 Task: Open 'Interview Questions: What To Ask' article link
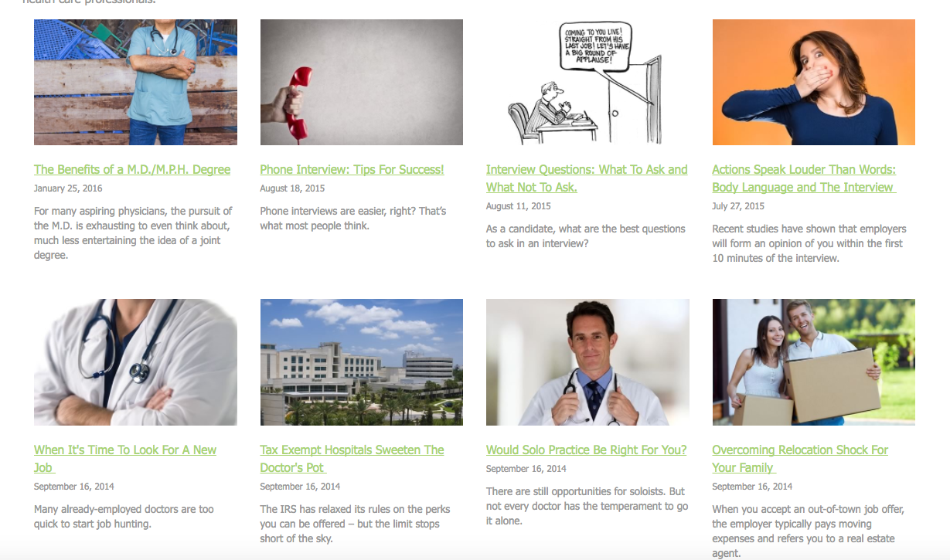[x=587, y=178]
